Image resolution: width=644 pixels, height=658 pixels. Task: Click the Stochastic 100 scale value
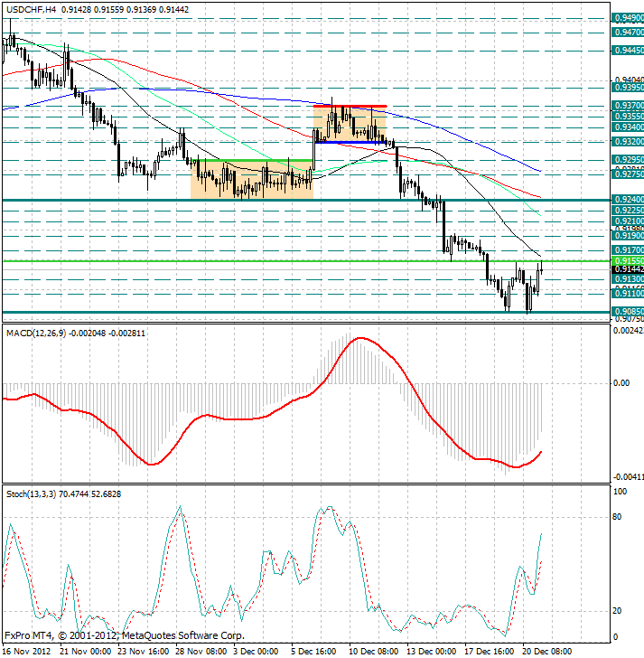pos(620,491)
